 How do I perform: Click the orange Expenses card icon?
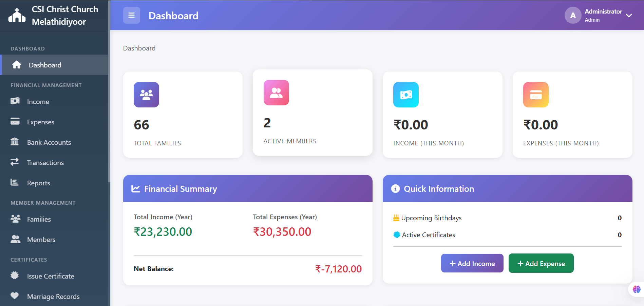point(536,95)
